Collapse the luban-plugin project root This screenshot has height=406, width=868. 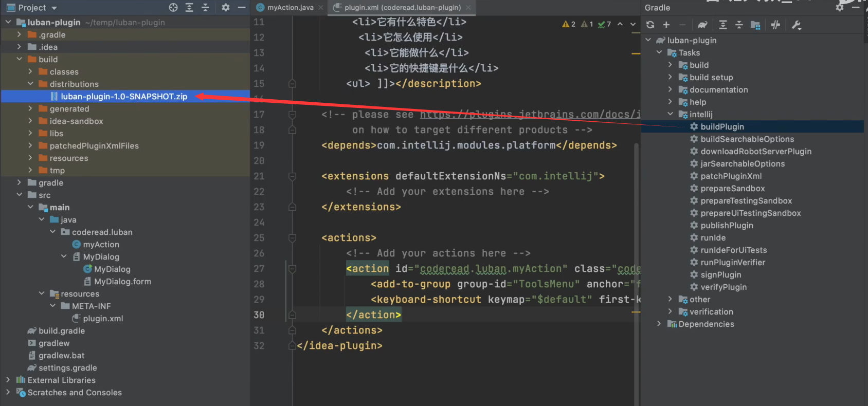click(8, 22)
